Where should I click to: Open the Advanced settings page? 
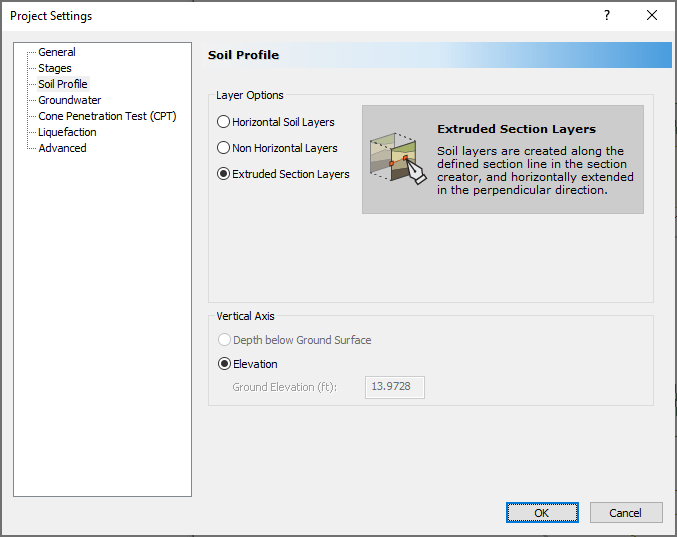tap(62, 148)
